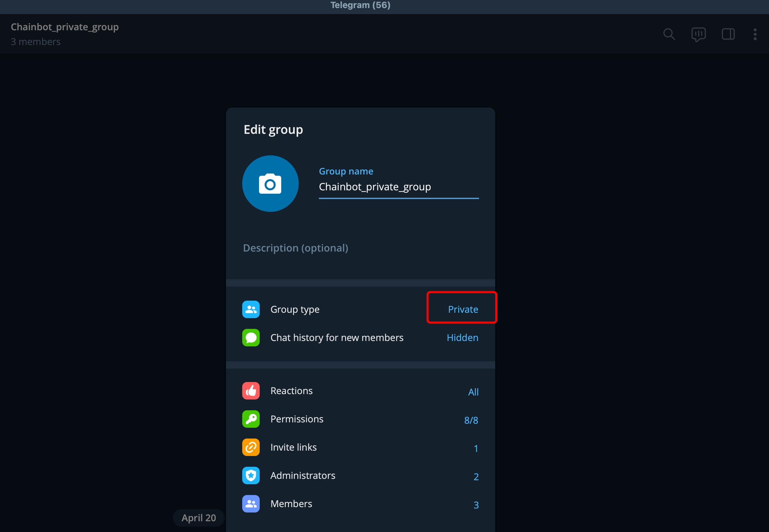Click the camera icon to set photo
This screenshot has height=532, width=769.
(270, 184)
